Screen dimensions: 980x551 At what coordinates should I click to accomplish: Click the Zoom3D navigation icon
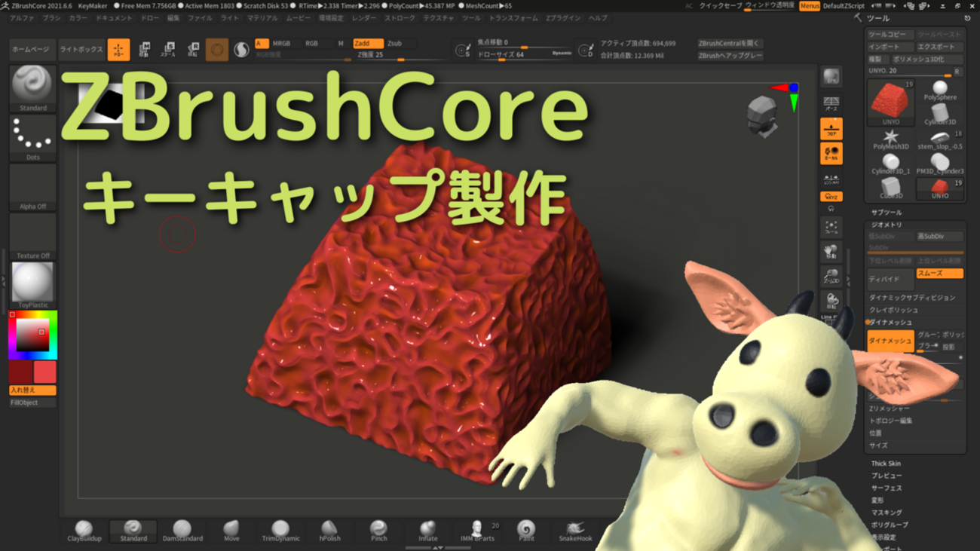coord(831,277)
